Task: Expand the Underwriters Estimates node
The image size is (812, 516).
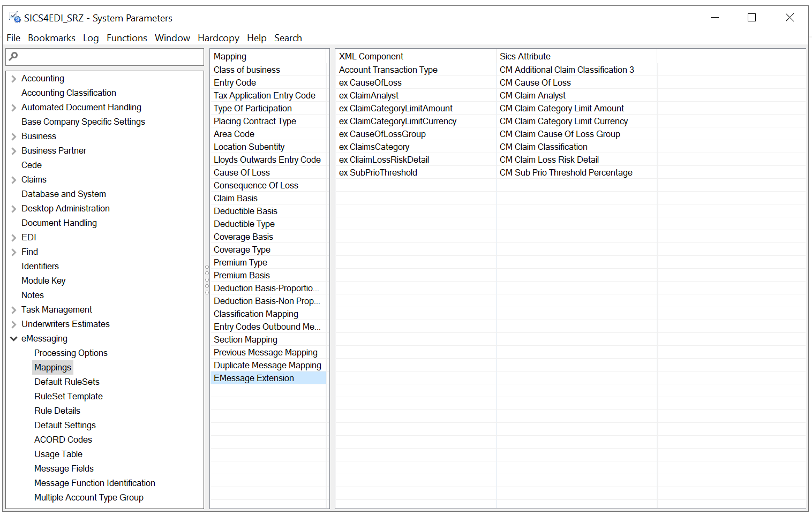Action: point(13,324)
